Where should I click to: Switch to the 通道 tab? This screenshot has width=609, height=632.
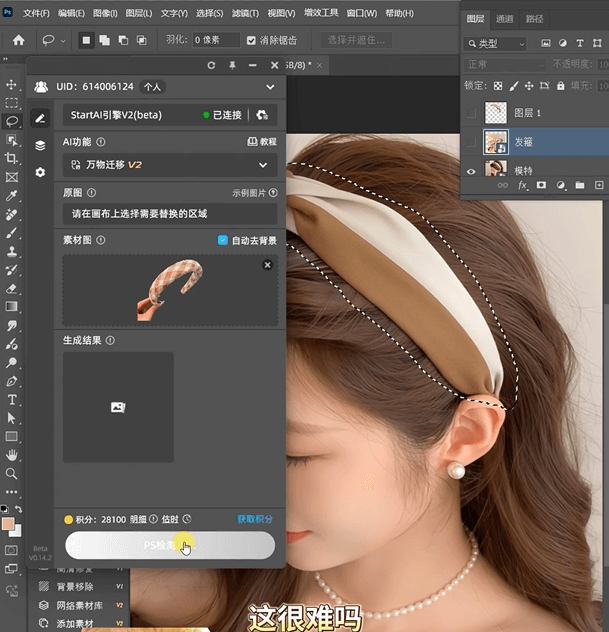pyautogui.click(x=504, y=19)
